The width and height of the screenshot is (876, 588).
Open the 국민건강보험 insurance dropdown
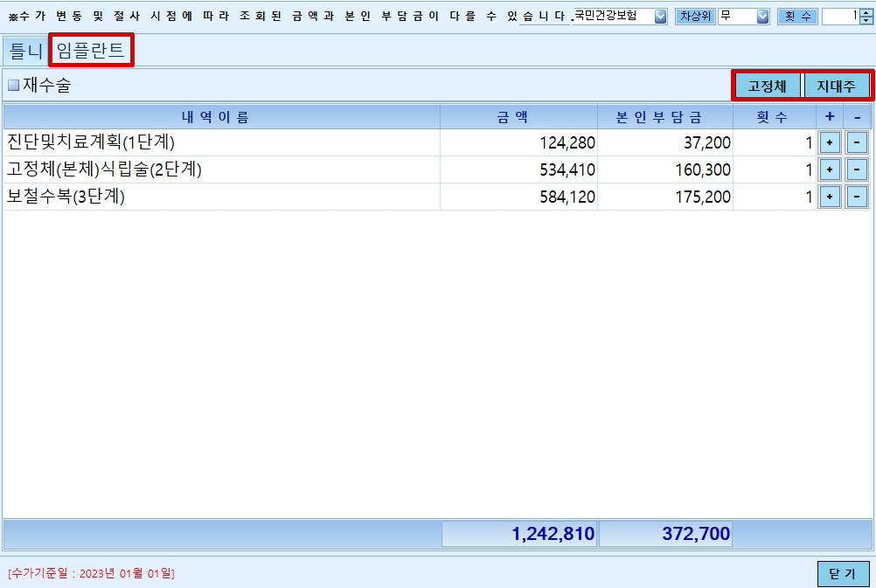tap(660, 17)
